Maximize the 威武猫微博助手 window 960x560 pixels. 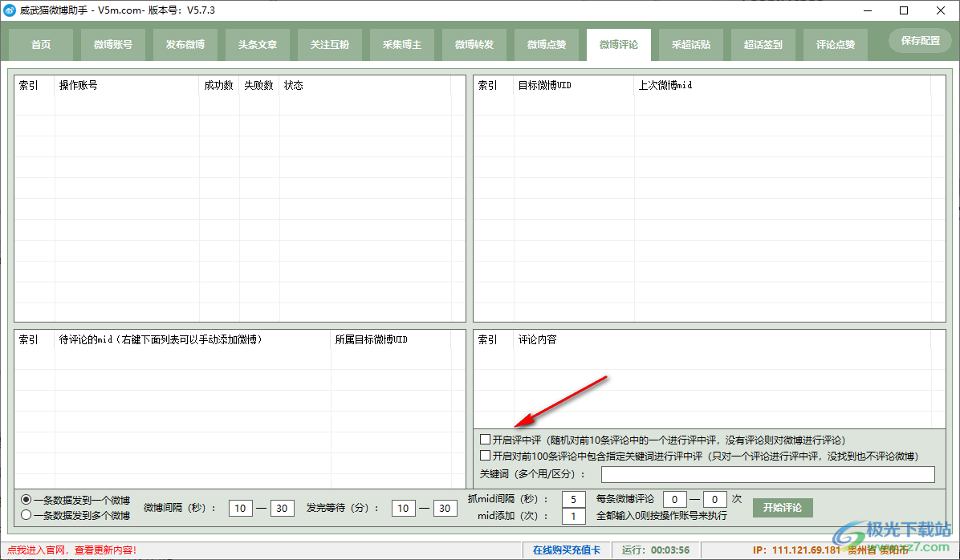905,10
